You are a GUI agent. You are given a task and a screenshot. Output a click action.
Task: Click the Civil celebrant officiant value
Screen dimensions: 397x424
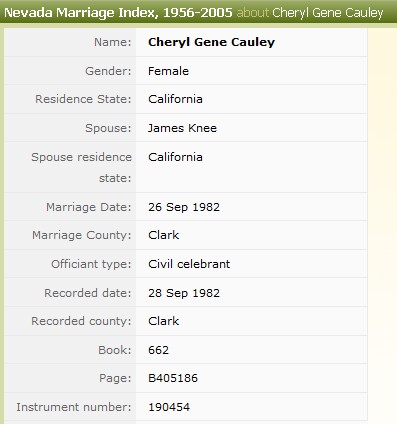tap(189, 264)
